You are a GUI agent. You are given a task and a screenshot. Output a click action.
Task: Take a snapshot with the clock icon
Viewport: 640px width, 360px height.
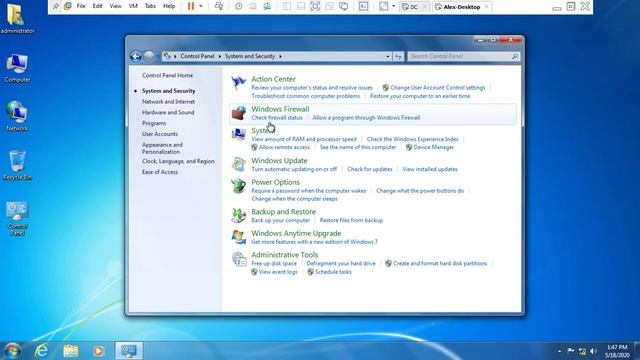pyautogui.click(x=239, y=6)
